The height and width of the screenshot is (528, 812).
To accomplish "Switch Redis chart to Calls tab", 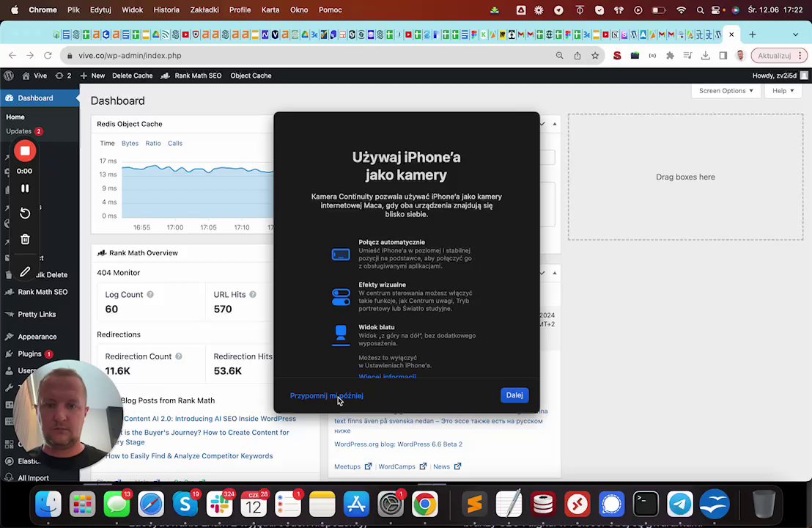I will 175,144.
